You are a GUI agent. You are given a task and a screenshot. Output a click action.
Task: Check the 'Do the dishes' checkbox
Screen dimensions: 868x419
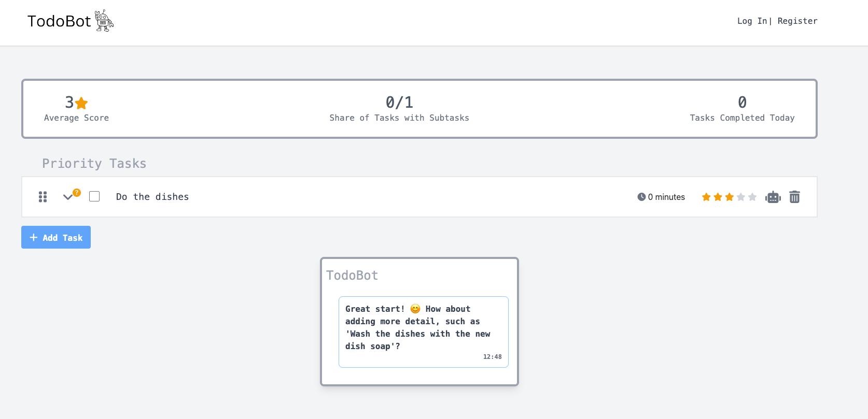pos(94,196)
